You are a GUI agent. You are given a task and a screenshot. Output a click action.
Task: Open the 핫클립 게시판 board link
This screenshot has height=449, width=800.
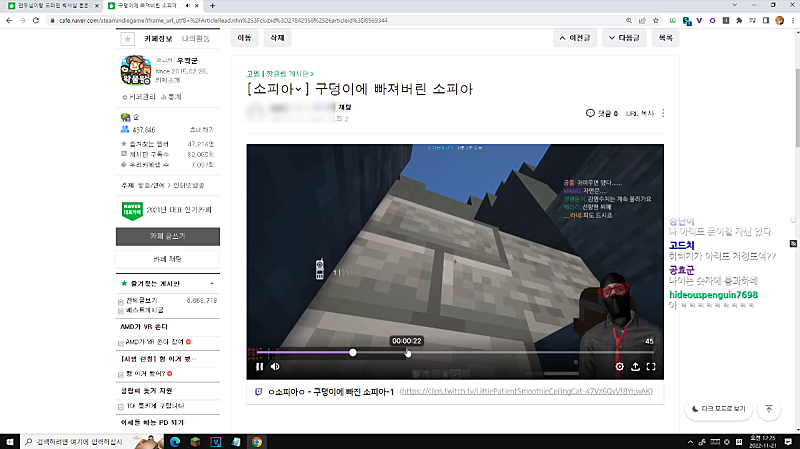pos(290,73)
